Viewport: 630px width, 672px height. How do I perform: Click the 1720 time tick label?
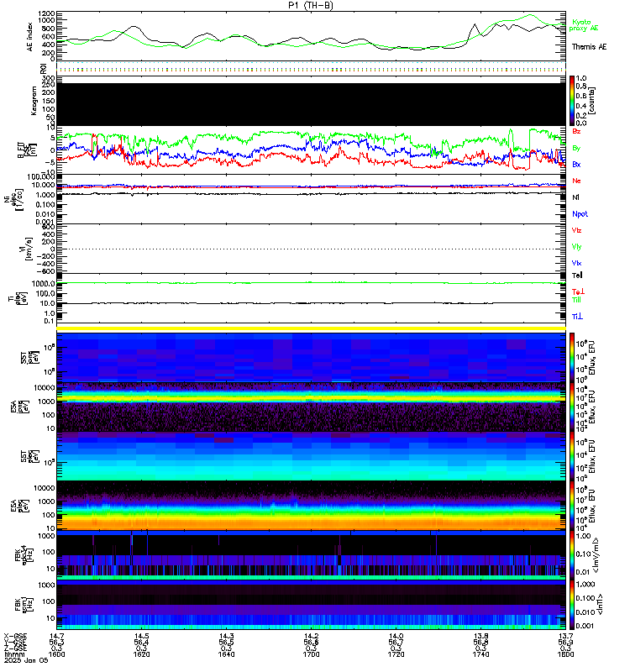(x=396, y=654)
